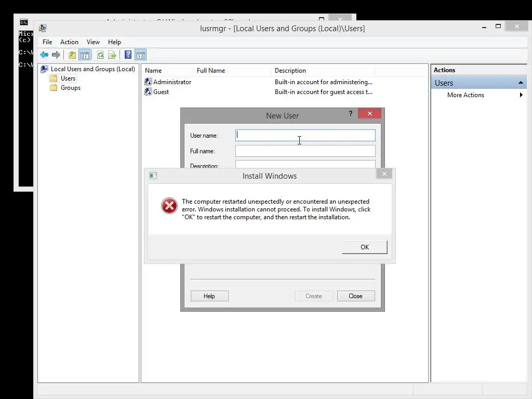Screen dimensions: 532x399
Task: Click OK in Install Windows dialog
Action: coord(364,247)
